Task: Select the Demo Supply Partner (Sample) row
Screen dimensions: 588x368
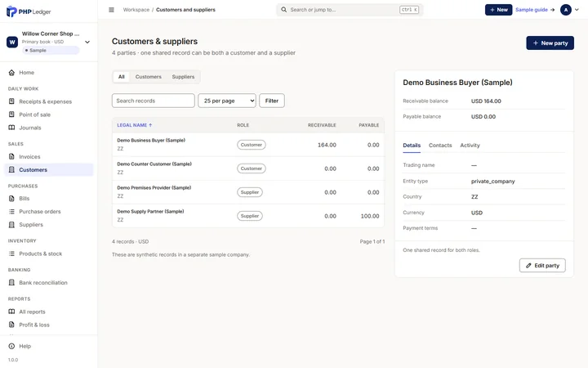Action: coord(248,216)
